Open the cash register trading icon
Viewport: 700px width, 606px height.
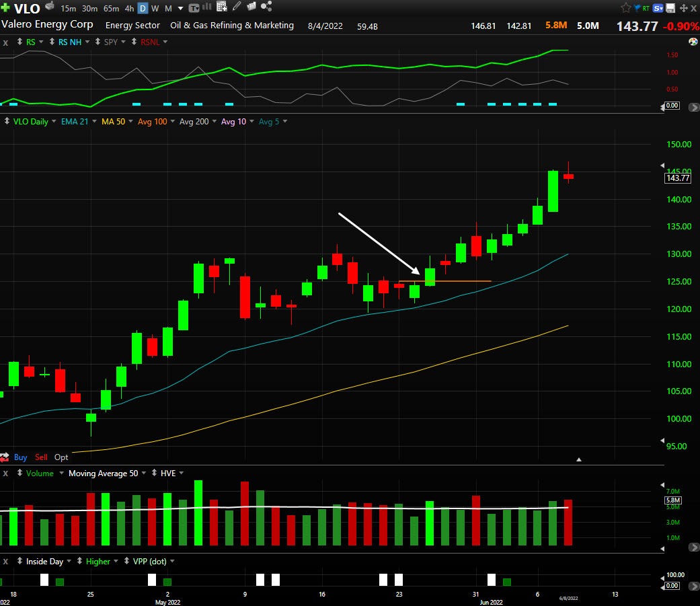(50, 6)
